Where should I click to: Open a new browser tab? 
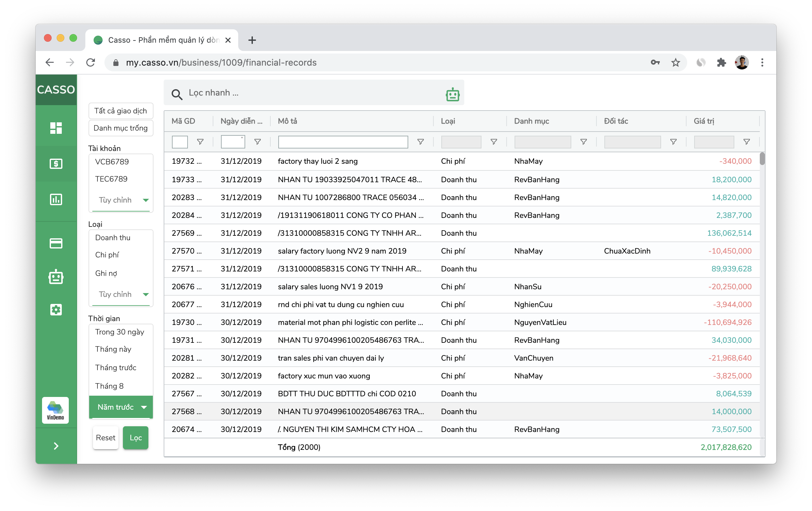click(x=252, y=40)
